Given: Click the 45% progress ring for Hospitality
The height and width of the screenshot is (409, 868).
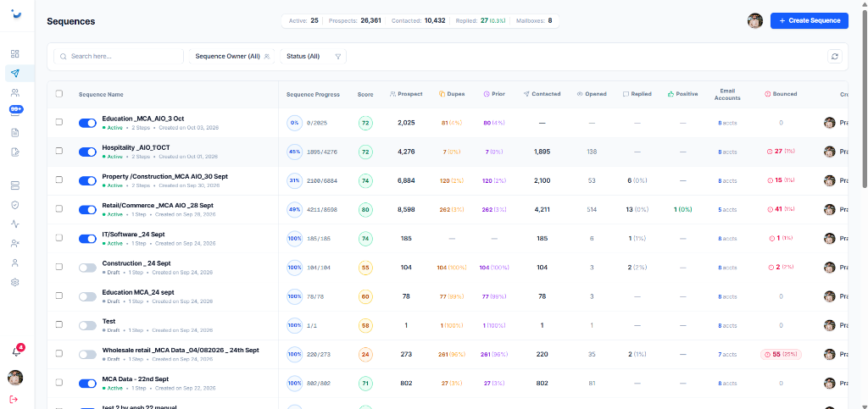Looking at the screenshot, I should click(x=294, y=152).
